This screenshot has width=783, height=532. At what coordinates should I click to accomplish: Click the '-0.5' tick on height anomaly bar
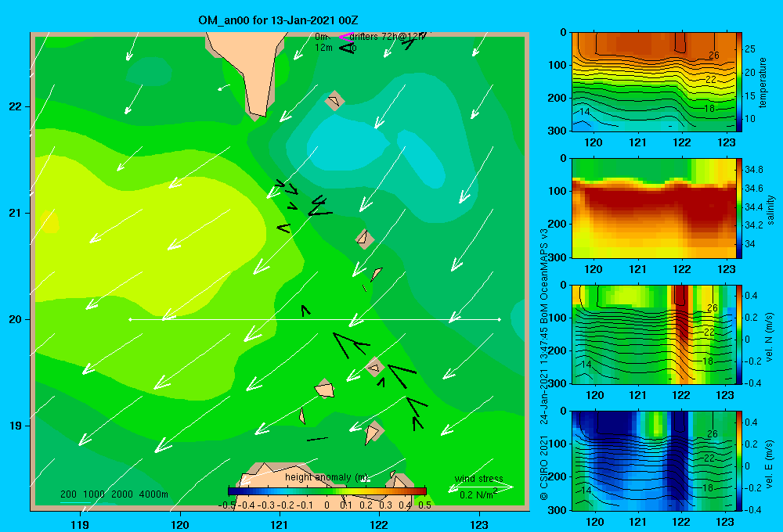(x=228, y=505)
